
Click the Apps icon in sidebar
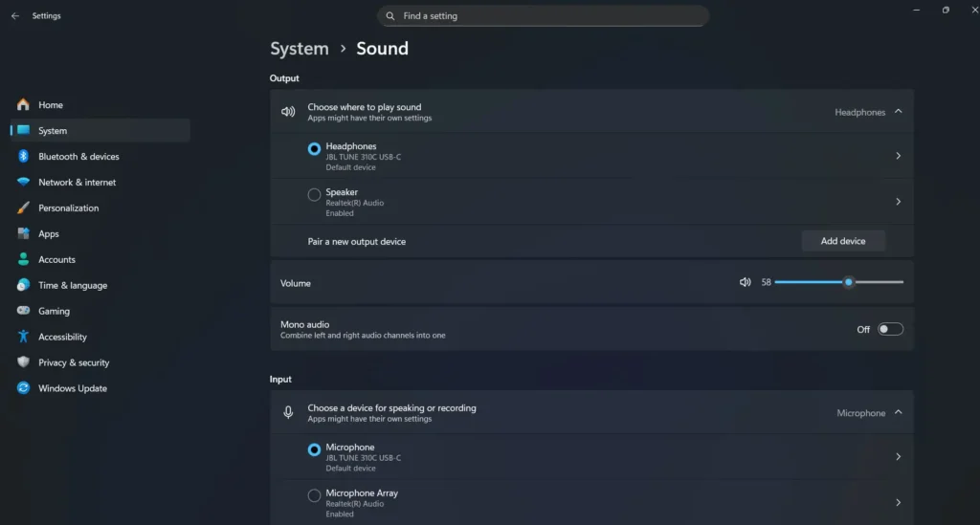coord(23,233)
